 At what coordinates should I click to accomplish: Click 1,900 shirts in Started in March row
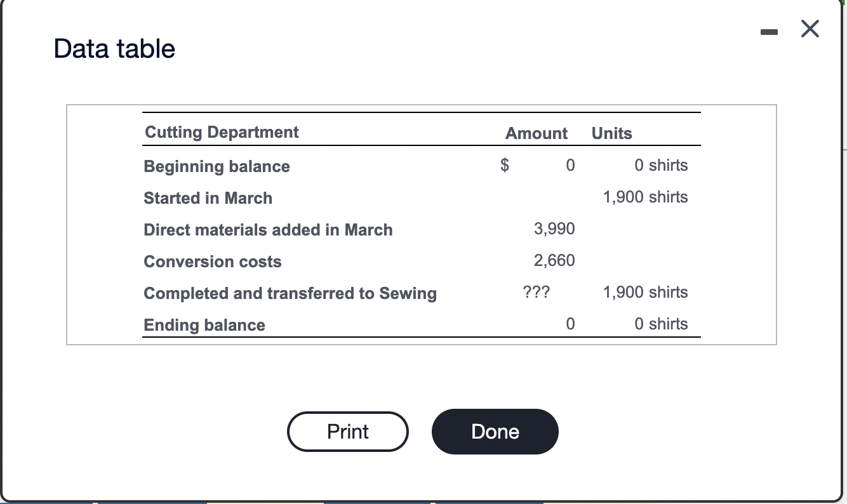point(645,197)
